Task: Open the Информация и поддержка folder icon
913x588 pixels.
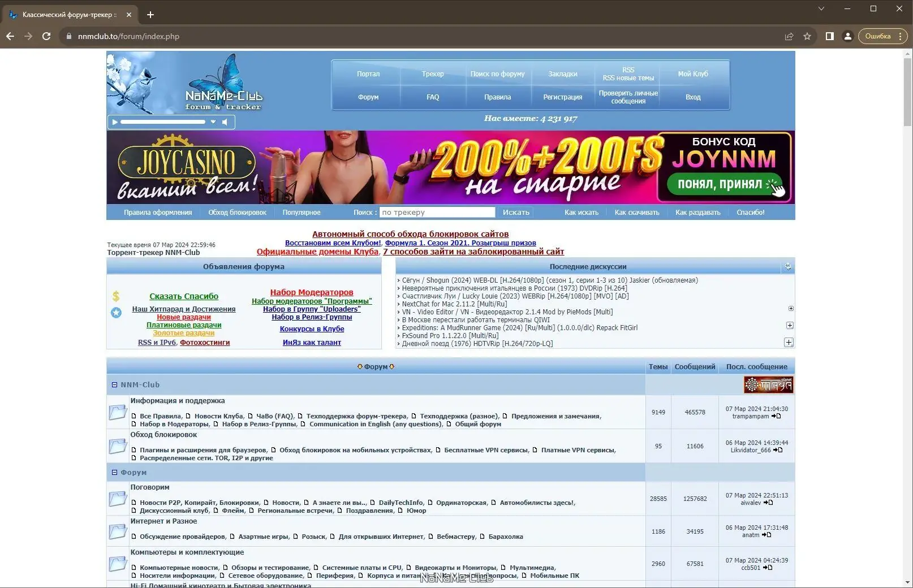Action: [118, 412]
